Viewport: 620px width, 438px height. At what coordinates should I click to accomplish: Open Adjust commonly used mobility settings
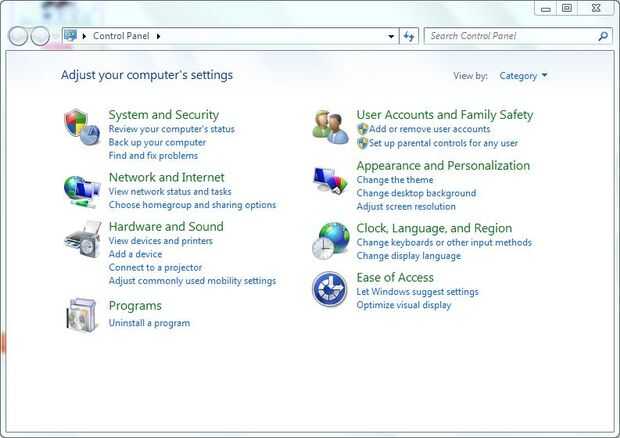click(192, 281)
